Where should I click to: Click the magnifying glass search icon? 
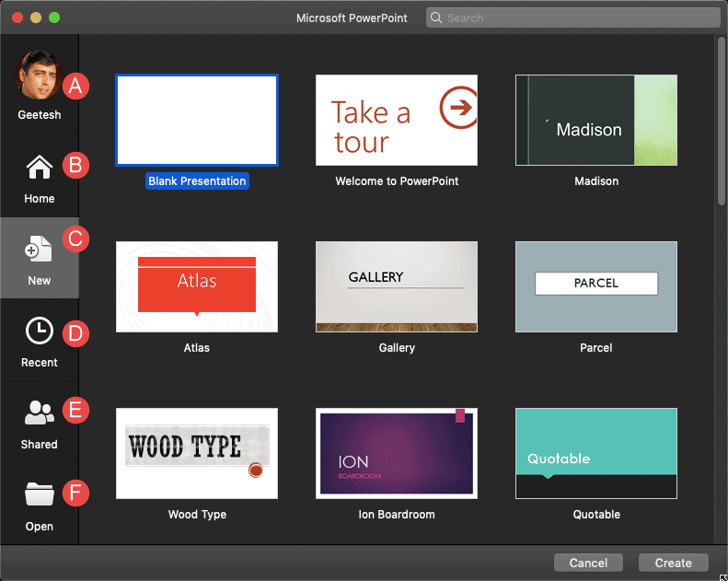click(x=436, y=17)
